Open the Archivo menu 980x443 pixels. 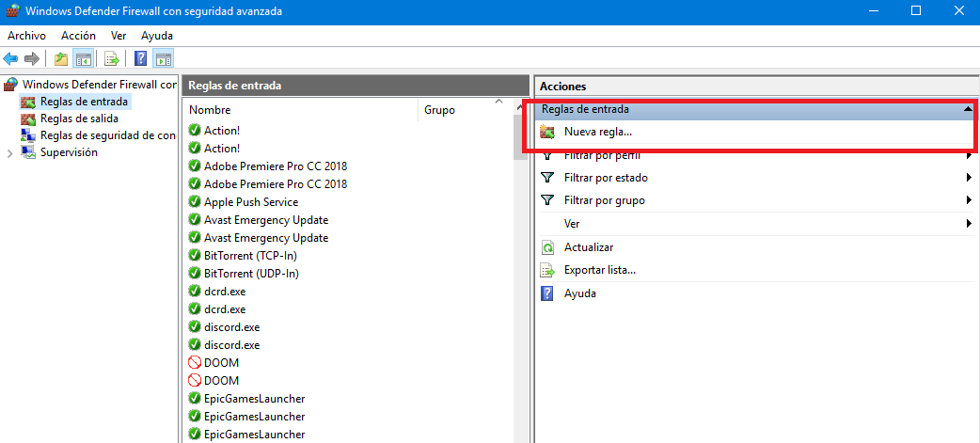[x=27, y=36]
